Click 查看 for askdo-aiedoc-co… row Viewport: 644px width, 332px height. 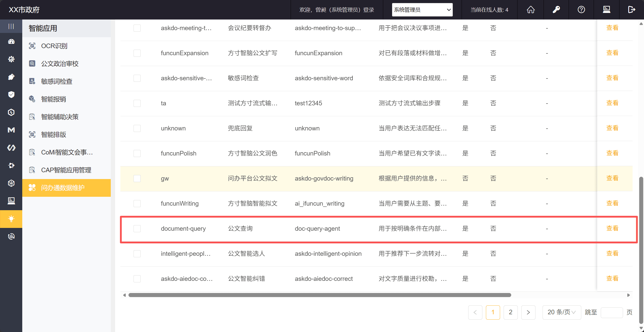pyautogui.click(x=612, y=279)
